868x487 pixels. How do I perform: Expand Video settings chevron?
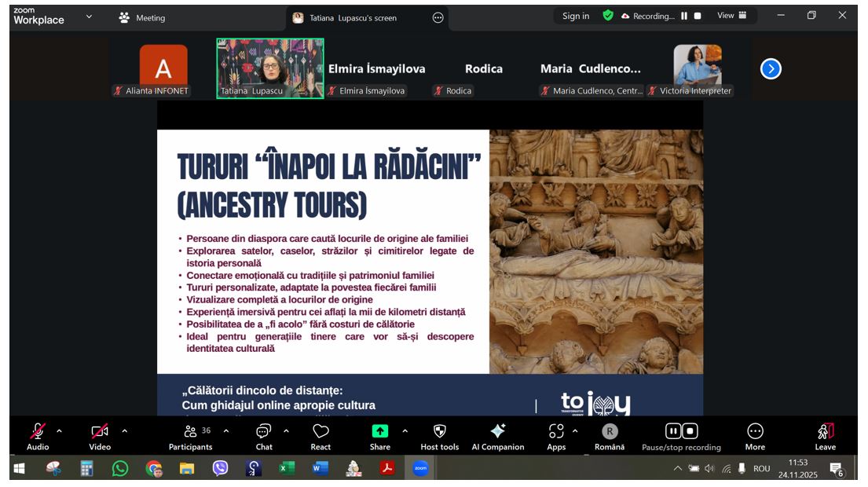(x=123, y=430)
